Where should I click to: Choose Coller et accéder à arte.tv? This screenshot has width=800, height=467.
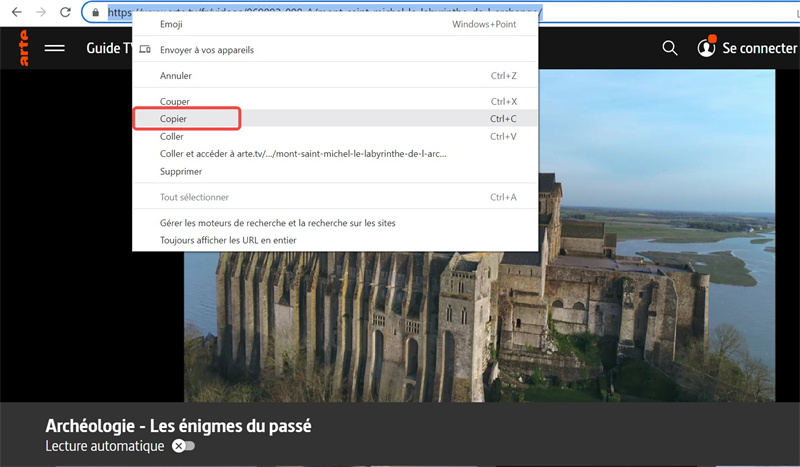[335, 154]
